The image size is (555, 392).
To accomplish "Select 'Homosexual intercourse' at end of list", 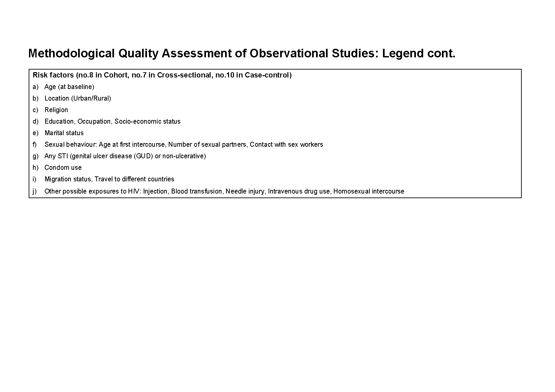I will (x=368, y=191).
